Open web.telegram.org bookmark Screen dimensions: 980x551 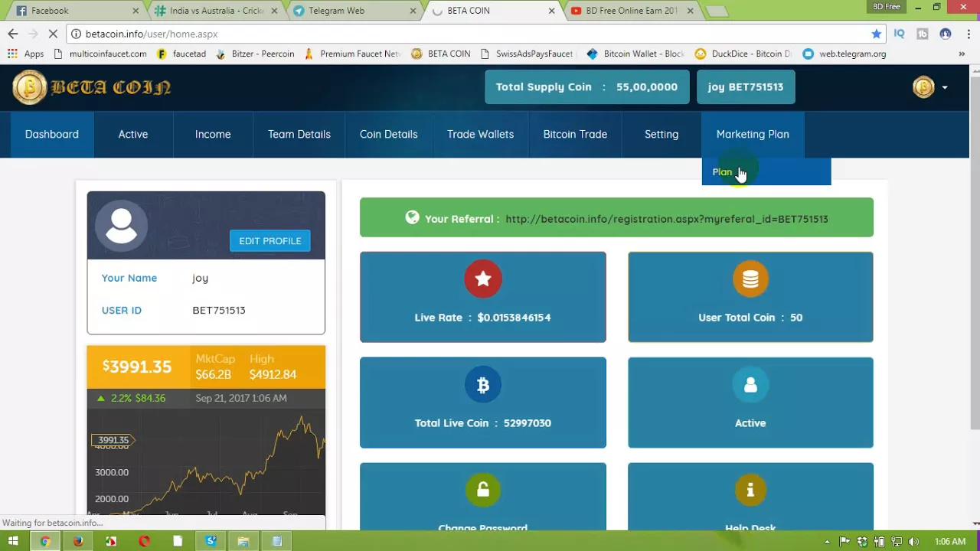pos(844,54)
